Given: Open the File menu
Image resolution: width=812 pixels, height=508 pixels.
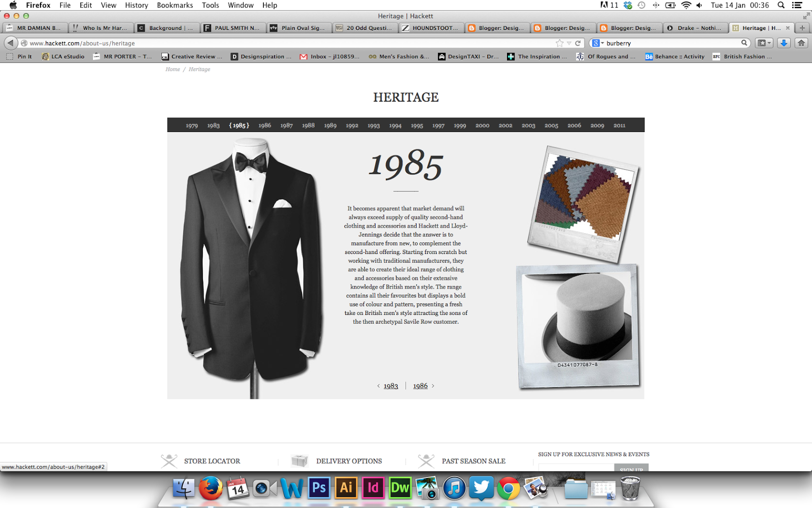Looking at the screenshot, I should pos(65,5).
